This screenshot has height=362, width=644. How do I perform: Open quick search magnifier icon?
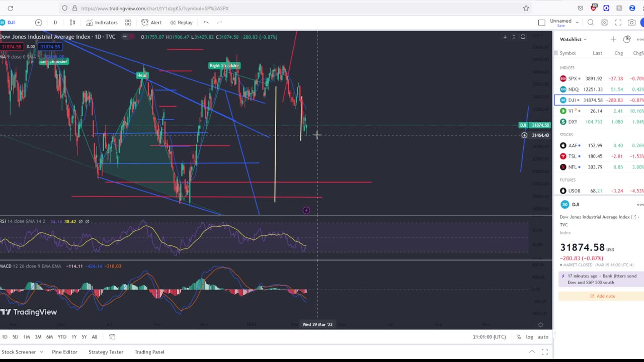click(x=591, y=23)
